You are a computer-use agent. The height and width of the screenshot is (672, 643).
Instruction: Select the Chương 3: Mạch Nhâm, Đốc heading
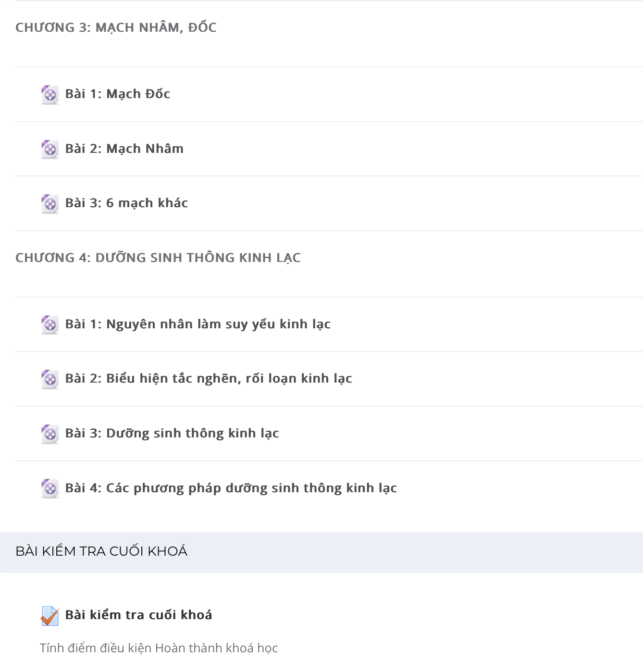(x=116, y=27)
